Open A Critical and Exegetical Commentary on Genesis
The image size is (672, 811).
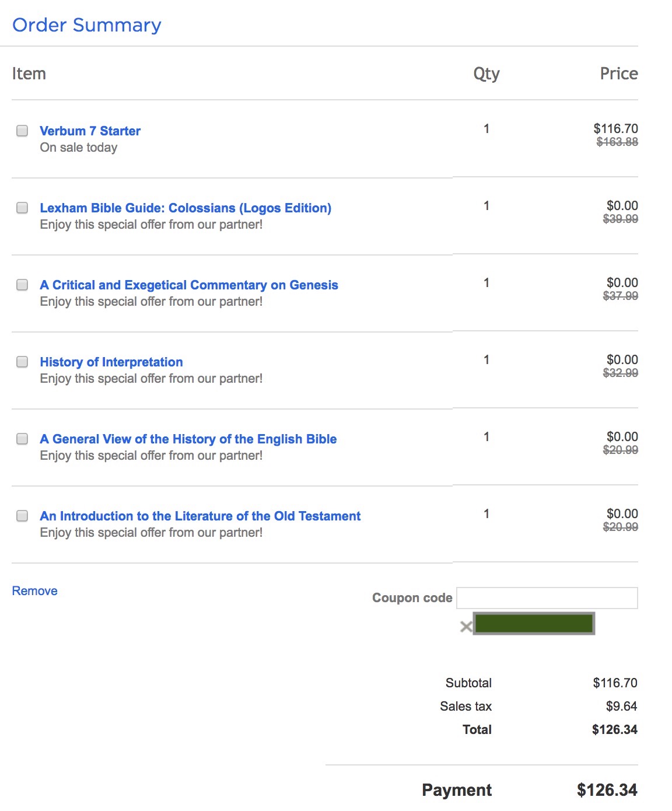pos(189,285)
